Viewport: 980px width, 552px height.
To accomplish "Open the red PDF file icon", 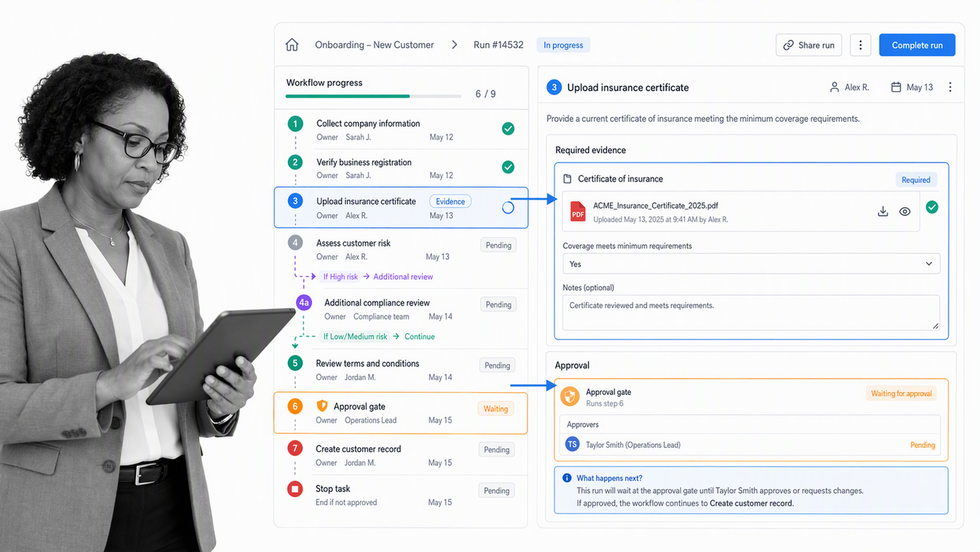I will (x=578, y=212).
